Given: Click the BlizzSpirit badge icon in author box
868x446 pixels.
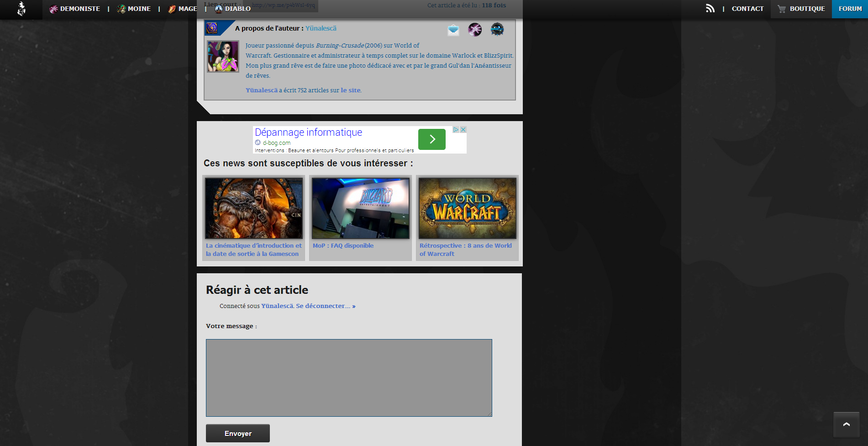Looking at the screenshot, I should (x=497, y=30).
